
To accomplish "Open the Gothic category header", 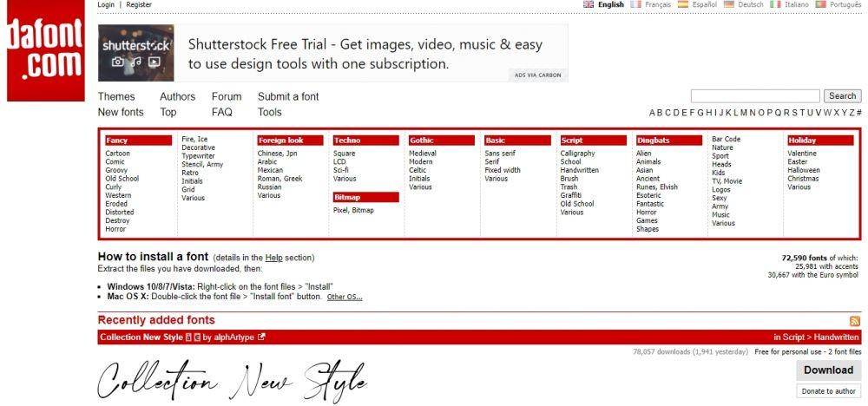I will coord(442,141).
